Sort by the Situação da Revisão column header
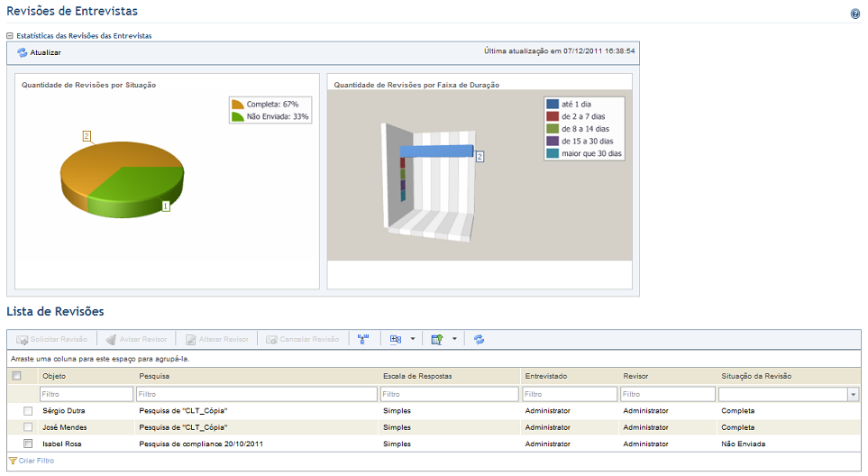The image size is (868, 476). 756,376
